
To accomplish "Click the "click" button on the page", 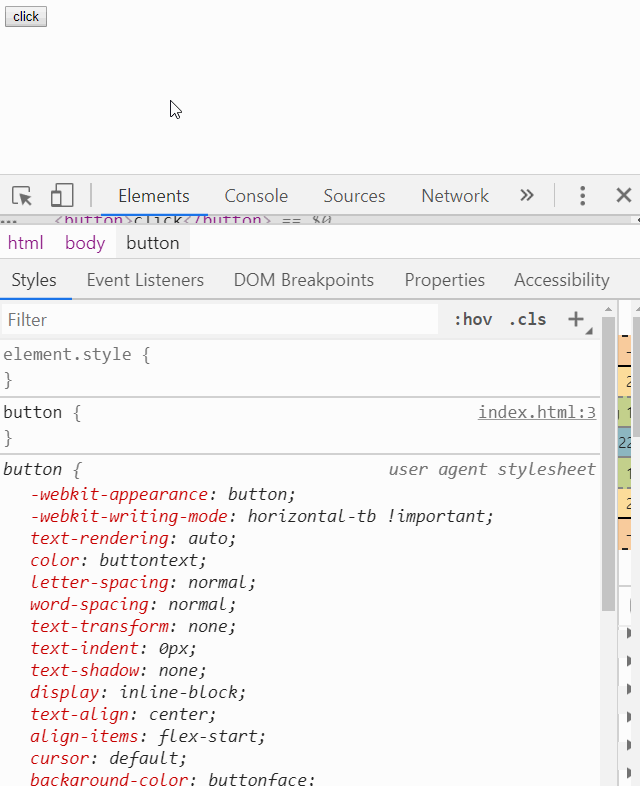I will tap(26, 17).
